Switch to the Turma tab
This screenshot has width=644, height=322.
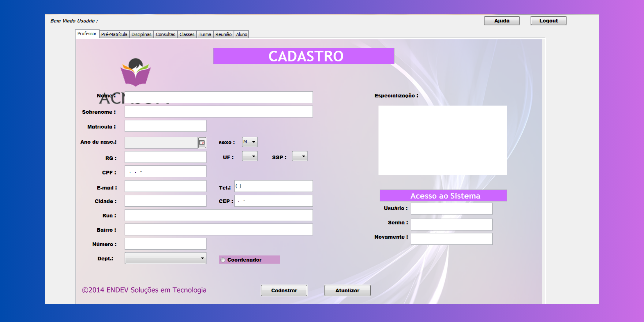click(205, 34)
